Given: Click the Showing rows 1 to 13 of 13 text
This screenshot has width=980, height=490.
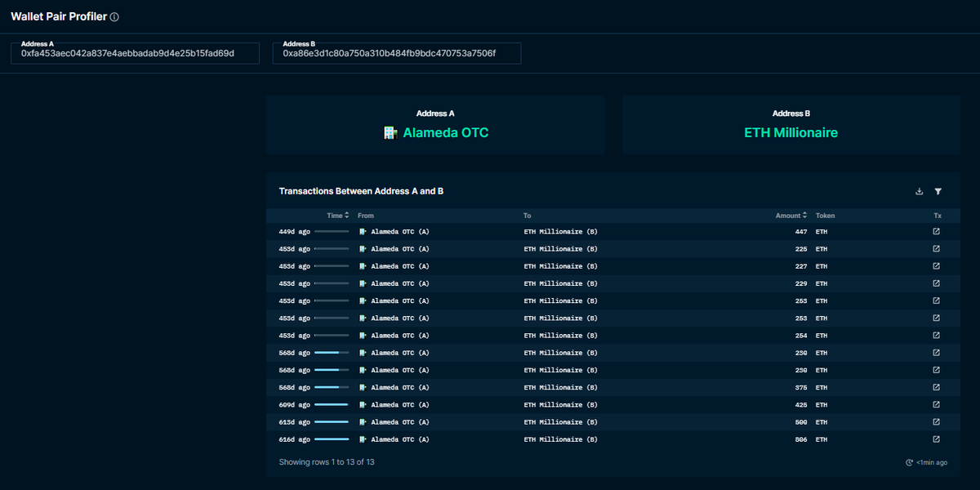Looking at the screenshot, I should pyautogui.click(x=327, y=462).
